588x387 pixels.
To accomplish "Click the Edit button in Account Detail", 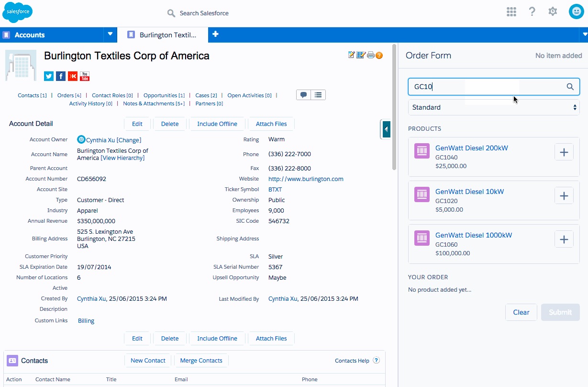I will [137, 124].
